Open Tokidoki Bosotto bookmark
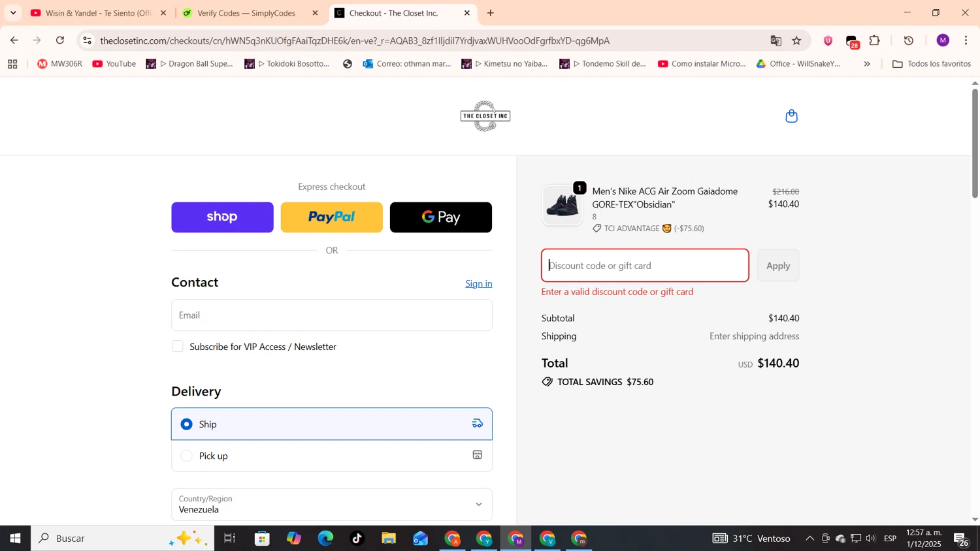This screenshot has height=551, width=980. point(287,64)
